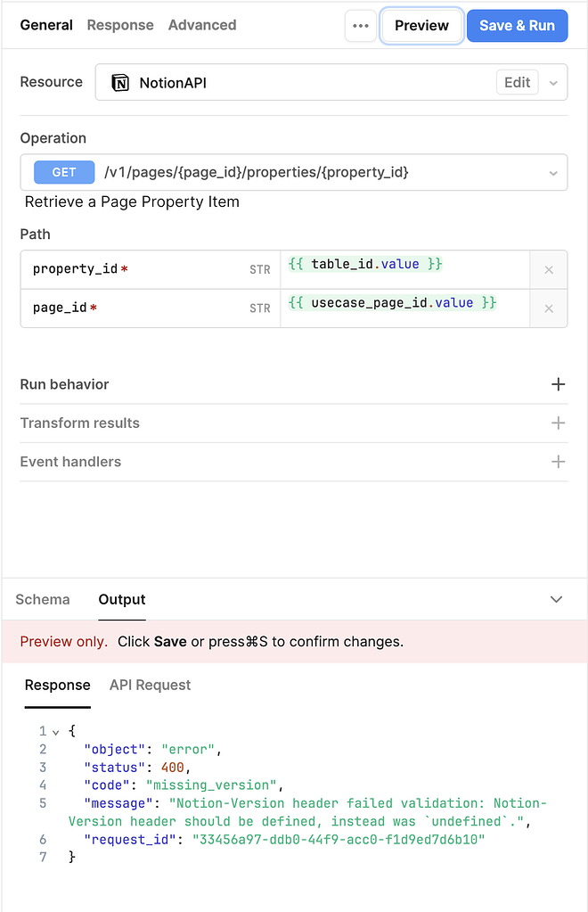This screenshot has width=588, height=912.
Task: Add a new Run behavior with plus icon
Action: [x=559, y=384]
